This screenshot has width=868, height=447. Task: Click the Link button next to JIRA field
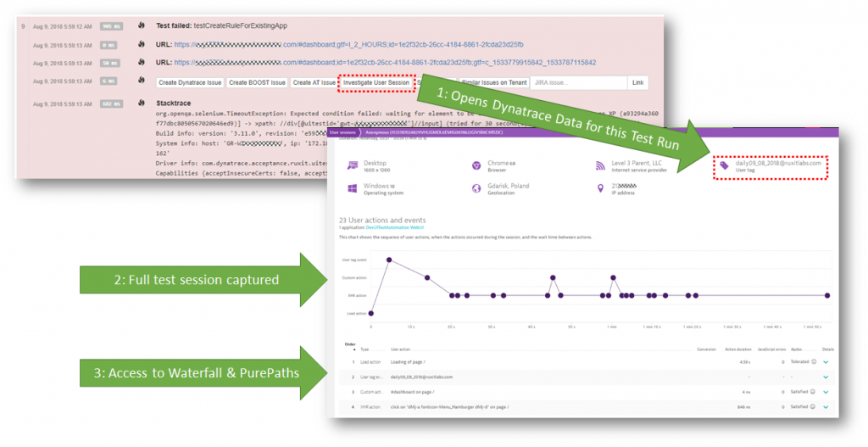637,82
